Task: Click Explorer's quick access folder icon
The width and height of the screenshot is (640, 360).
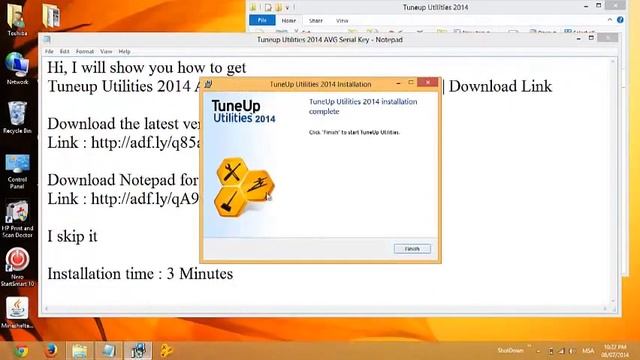Action: (253, 7)
